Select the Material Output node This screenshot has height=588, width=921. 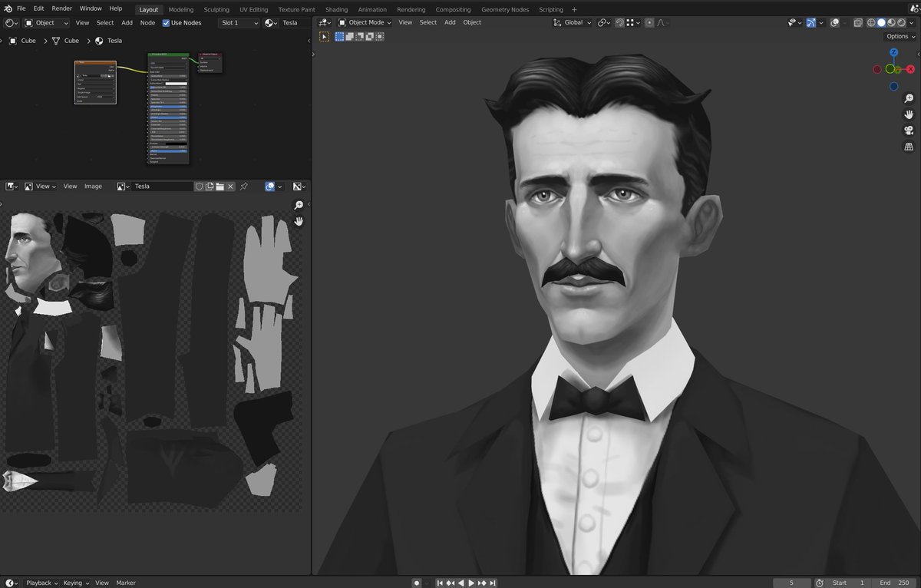tap(210, 63)
